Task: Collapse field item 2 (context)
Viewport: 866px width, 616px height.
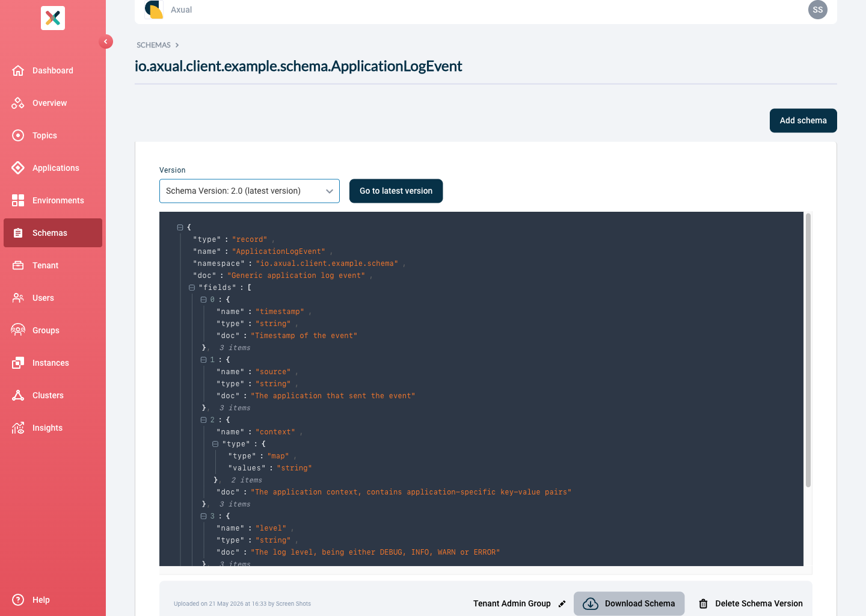Action: pos(203,420)
